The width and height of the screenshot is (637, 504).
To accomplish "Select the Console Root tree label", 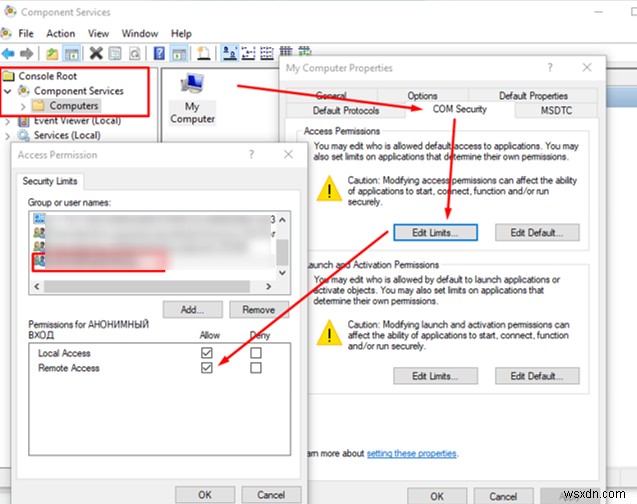I will [x=48, y=76].
